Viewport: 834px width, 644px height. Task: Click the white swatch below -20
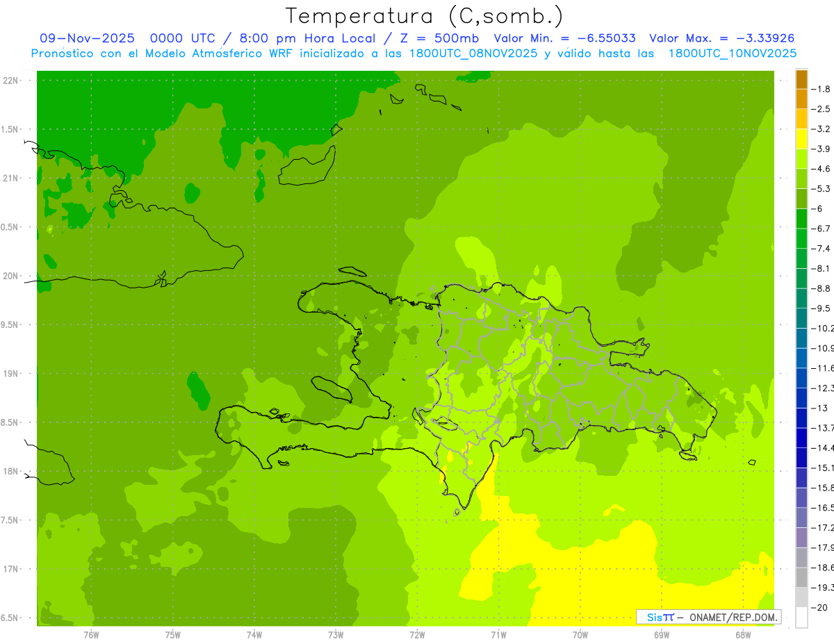click(x=801, y=617)
